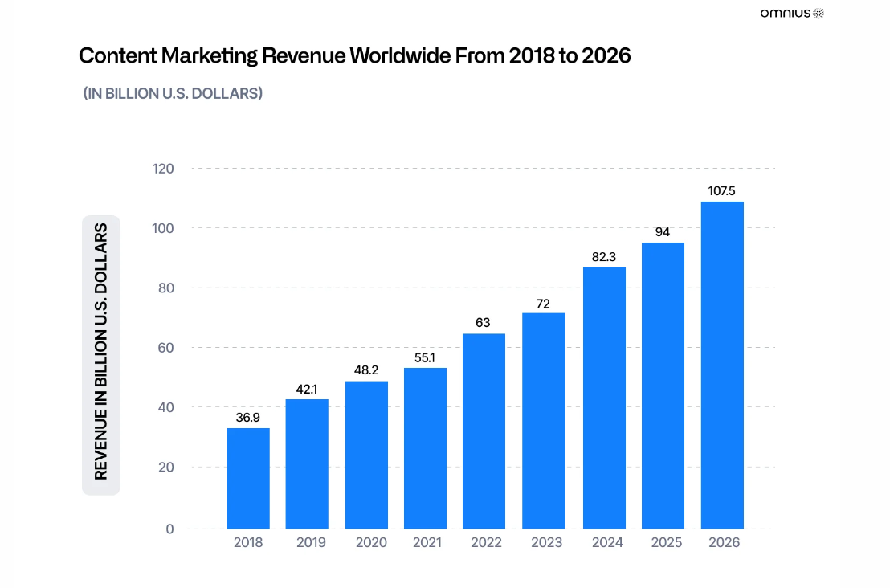Select the 2023 bar in the chart

543,421
